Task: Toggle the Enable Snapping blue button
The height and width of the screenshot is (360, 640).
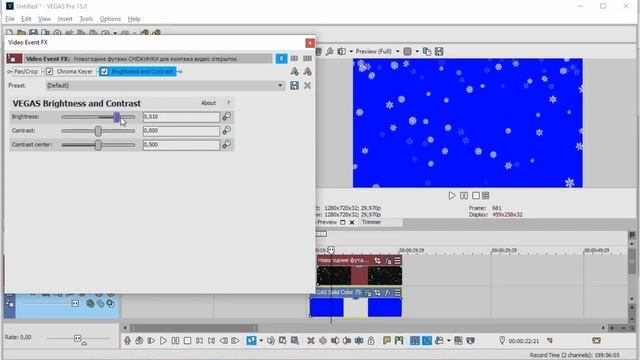Action: (415, 340)
